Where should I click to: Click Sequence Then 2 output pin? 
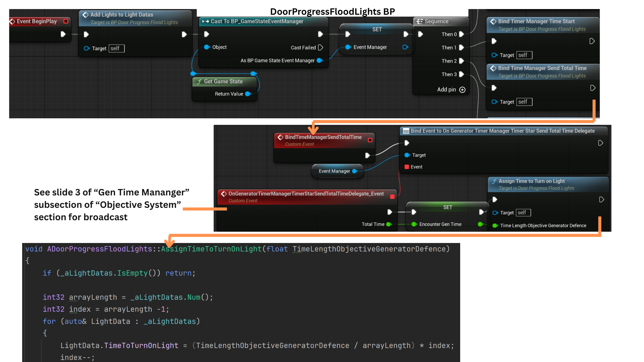[x=462, y=61]
